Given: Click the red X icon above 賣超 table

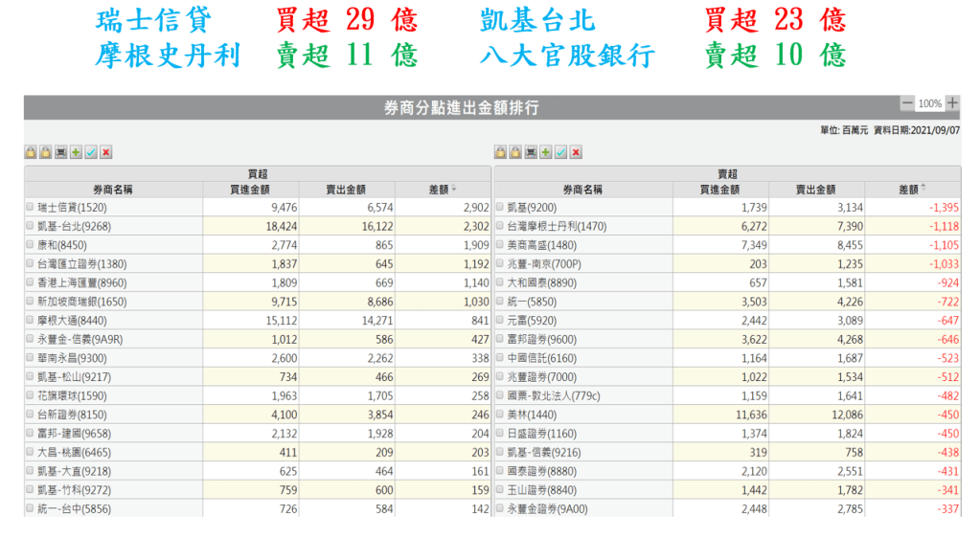Looking at the screenshot, I should (576, 152).
